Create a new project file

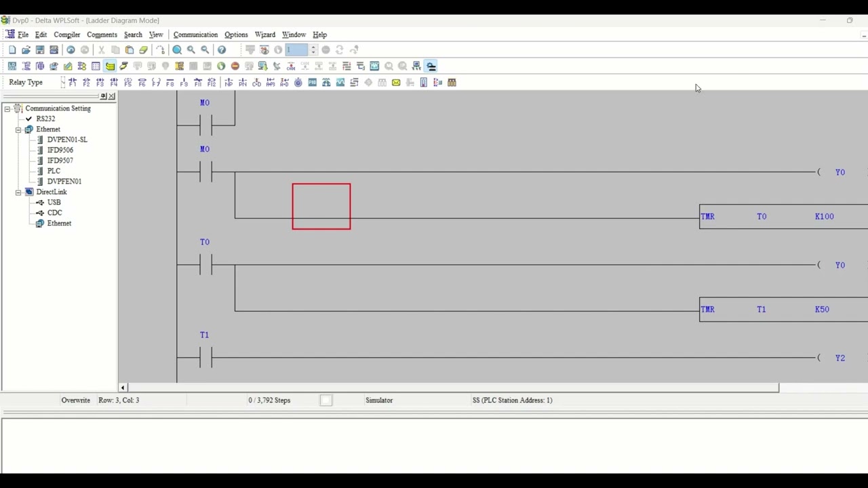[12, 50]
